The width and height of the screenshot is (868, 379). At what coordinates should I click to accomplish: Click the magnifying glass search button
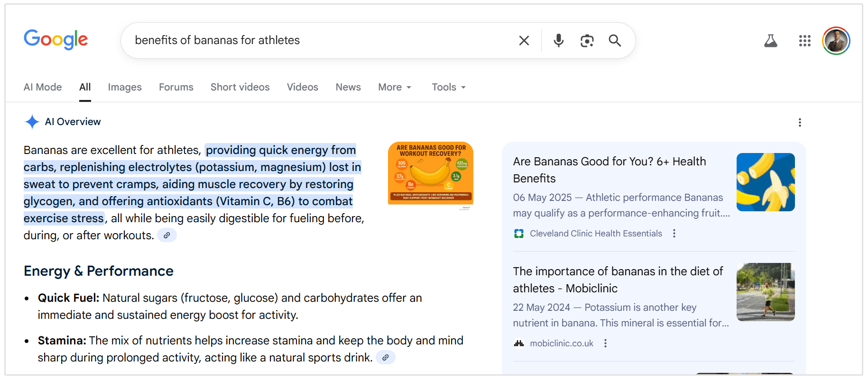(615, 41)
